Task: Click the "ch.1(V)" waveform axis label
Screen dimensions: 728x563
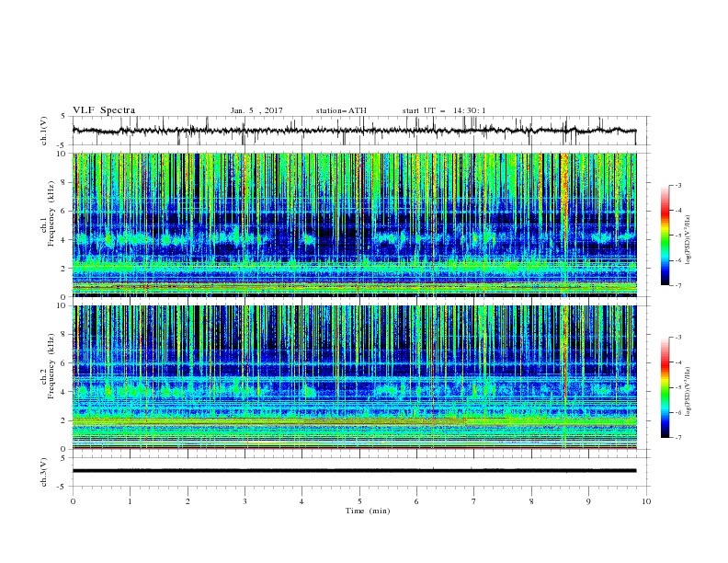Action: (x=44, y=131)
